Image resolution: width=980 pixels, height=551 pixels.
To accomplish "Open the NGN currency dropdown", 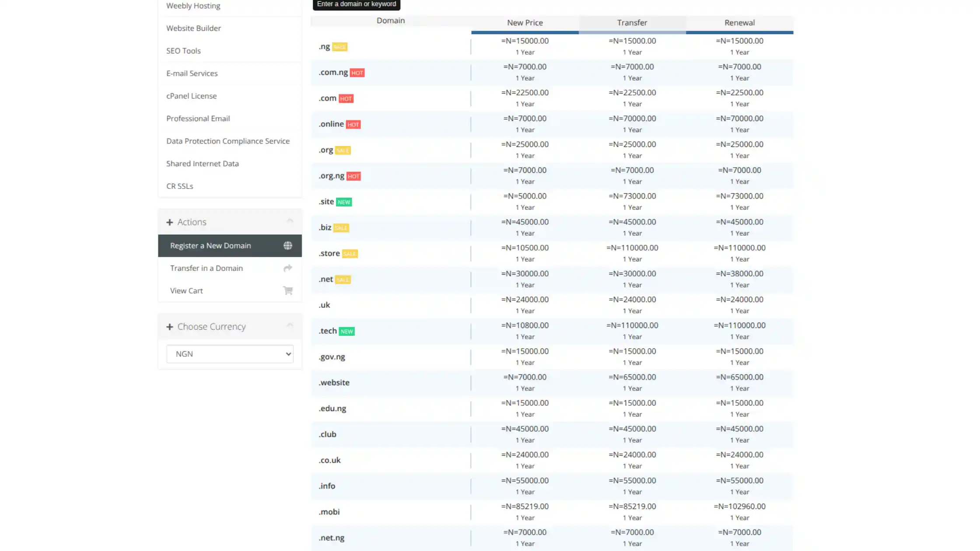I will (230, 354).
